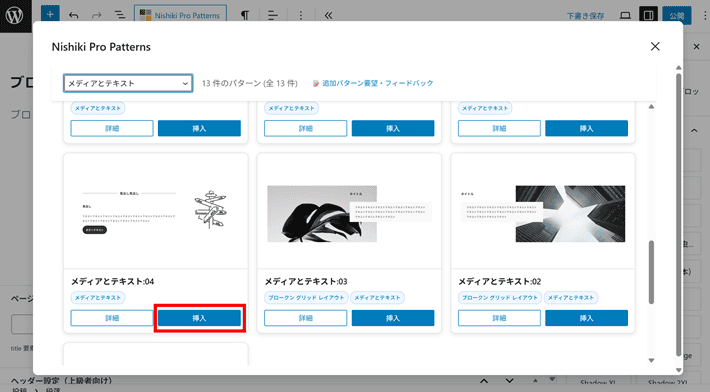Click the メディアとテキスト tag on pattern 02
Viewport: 710px width, 392px height.
click(571, 297)
